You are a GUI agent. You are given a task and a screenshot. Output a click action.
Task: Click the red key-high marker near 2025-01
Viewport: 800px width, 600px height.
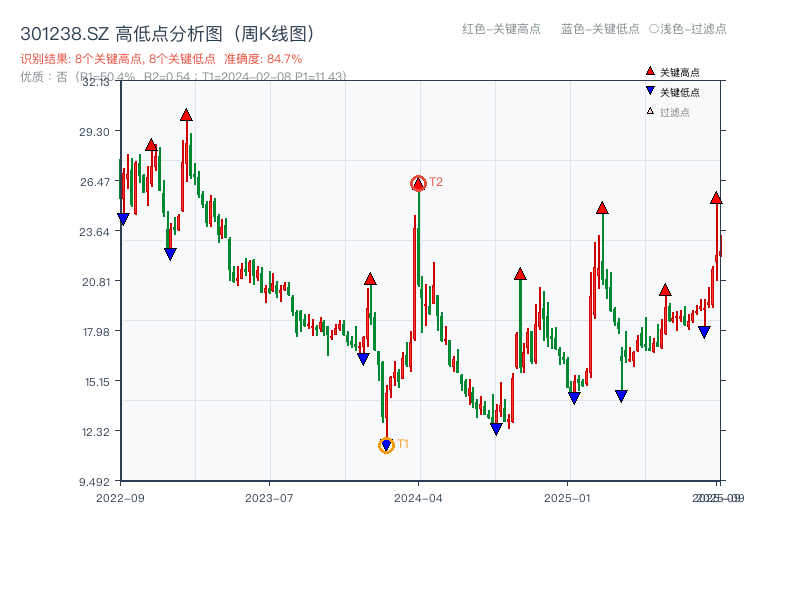click(x=602, y=208)
